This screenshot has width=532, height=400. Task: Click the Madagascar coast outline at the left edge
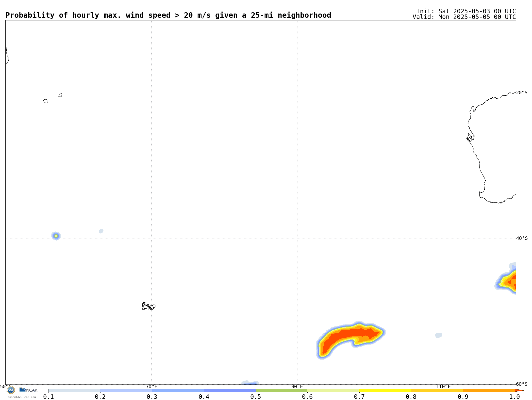pyautogui.click(x=7, y=55)
